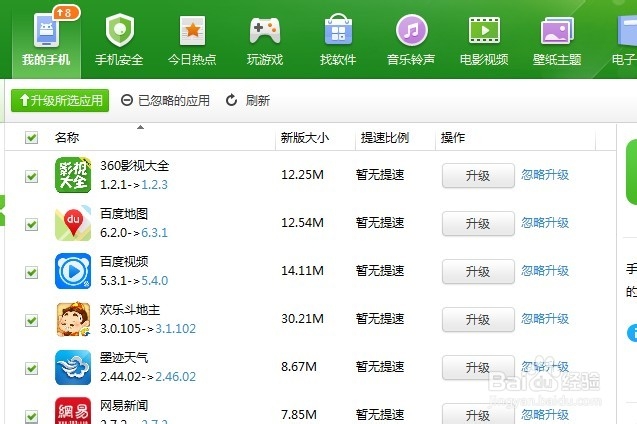This screenshot has height=424, width=637.
Task: Sort by 名称 column header
Action: click(67, 138)
